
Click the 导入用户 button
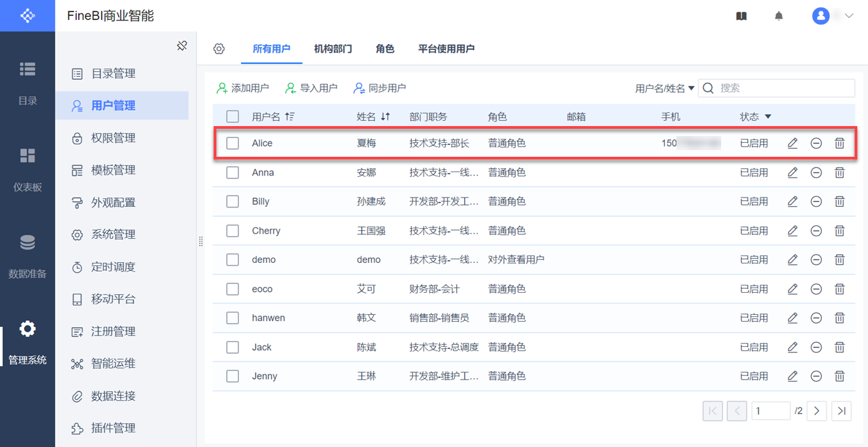(311, 88)
